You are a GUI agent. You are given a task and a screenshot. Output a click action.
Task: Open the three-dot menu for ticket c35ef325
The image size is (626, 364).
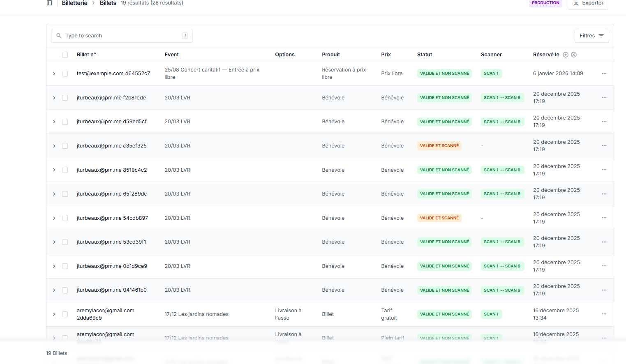coord(604,146)
